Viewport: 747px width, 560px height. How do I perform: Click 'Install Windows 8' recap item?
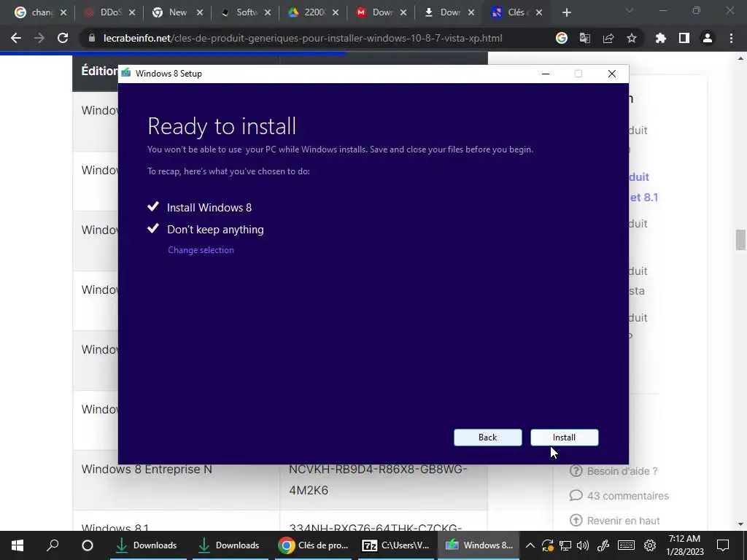click(x=209, y=208)
